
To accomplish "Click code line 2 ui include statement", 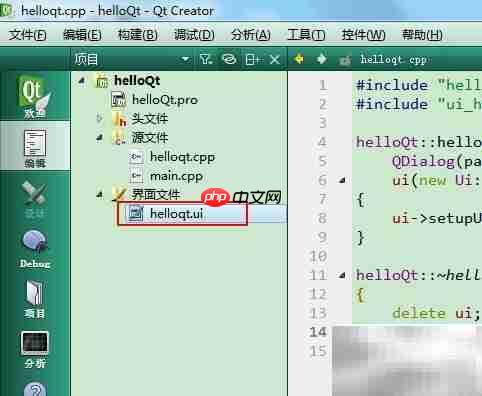I will (x=419, y=104).
